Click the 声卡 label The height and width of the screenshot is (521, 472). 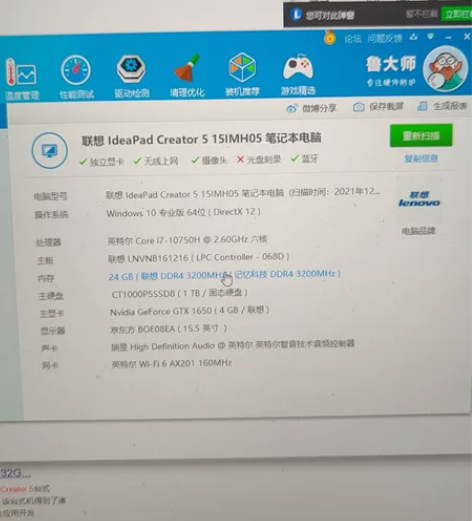coord(50,348)
